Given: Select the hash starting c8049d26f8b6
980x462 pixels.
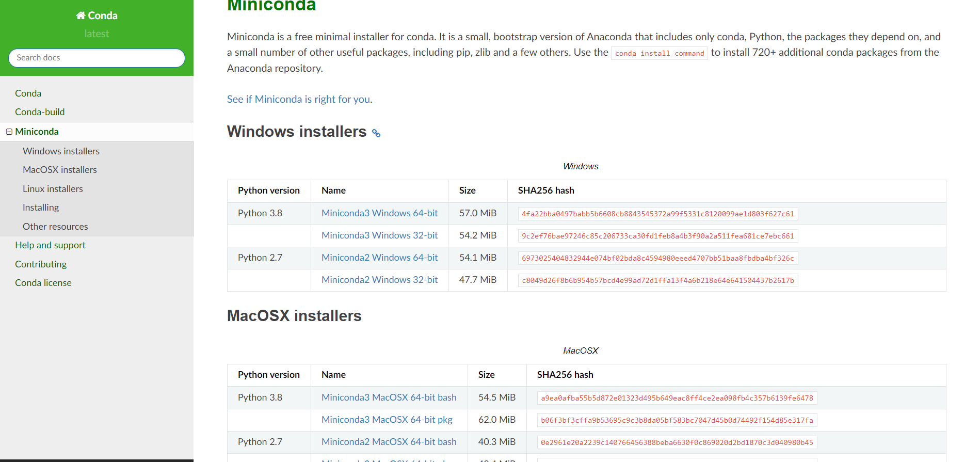Looking at the screenshot, I should [x=658, y=280].
